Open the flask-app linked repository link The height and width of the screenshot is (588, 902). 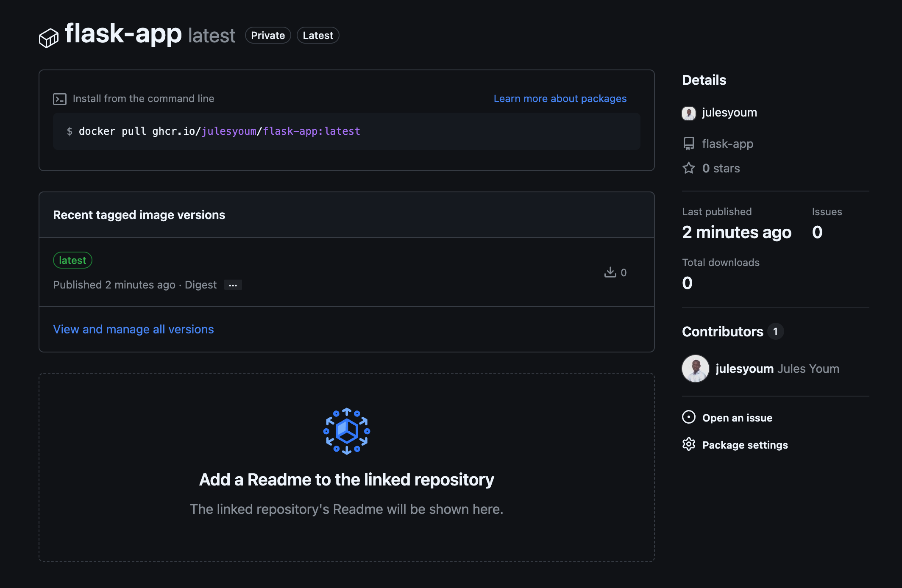coord(727,144)
